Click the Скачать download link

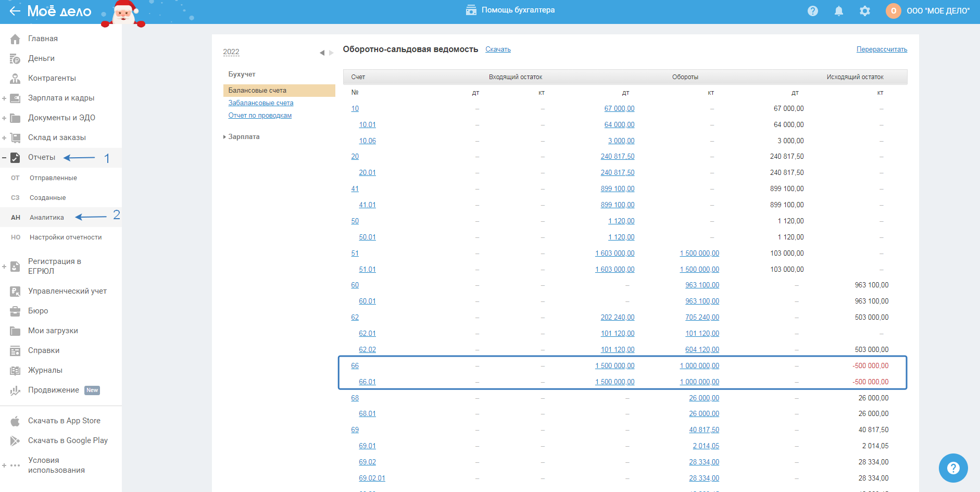click(x=498, y=49)
